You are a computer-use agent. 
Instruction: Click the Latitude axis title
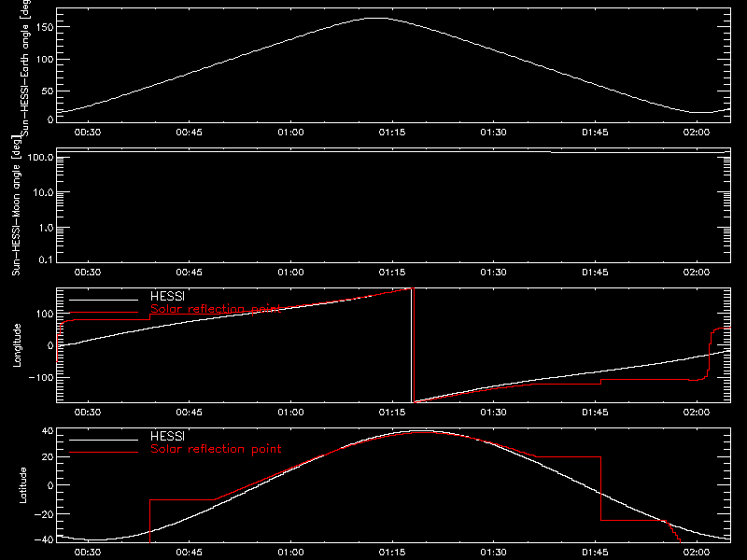point(22,485)
